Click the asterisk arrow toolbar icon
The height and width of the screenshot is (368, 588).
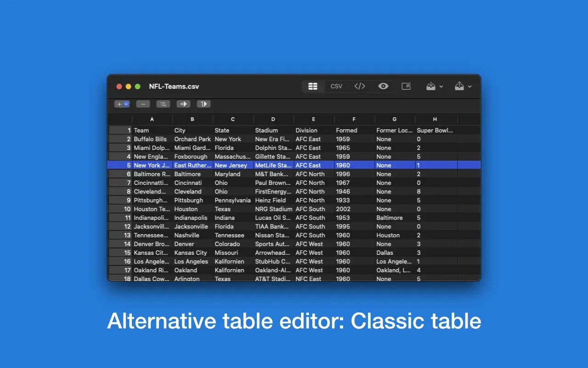coord(183,104)
